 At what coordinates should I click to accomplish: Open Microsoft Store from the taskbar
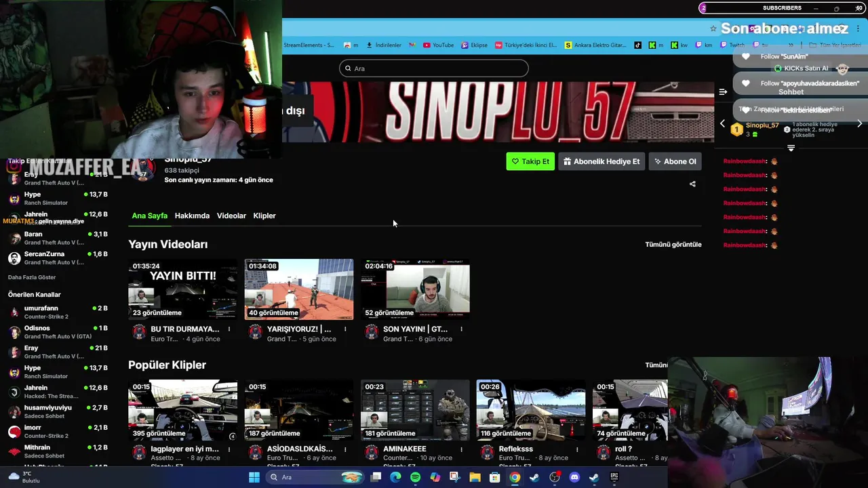[x=495, y=477]
